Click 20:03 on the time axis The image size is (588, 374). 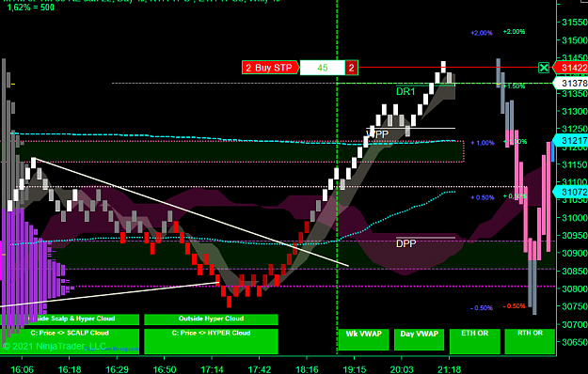coord(402,369)
